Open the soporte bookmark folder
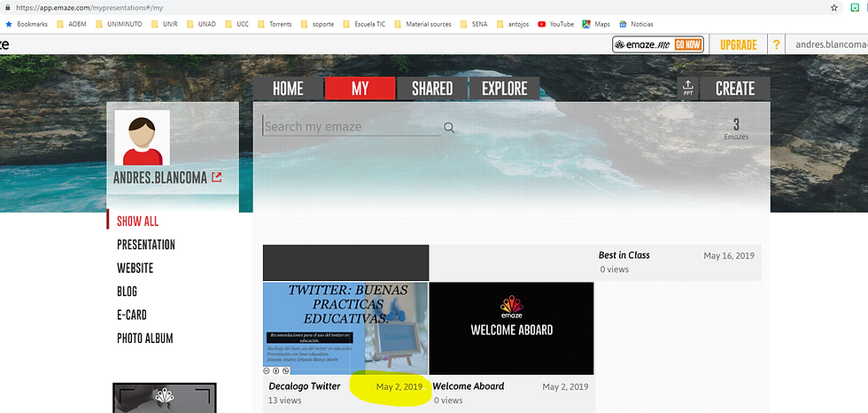The width and height of the screenshot is (868, 413). (x=317, y=24)
